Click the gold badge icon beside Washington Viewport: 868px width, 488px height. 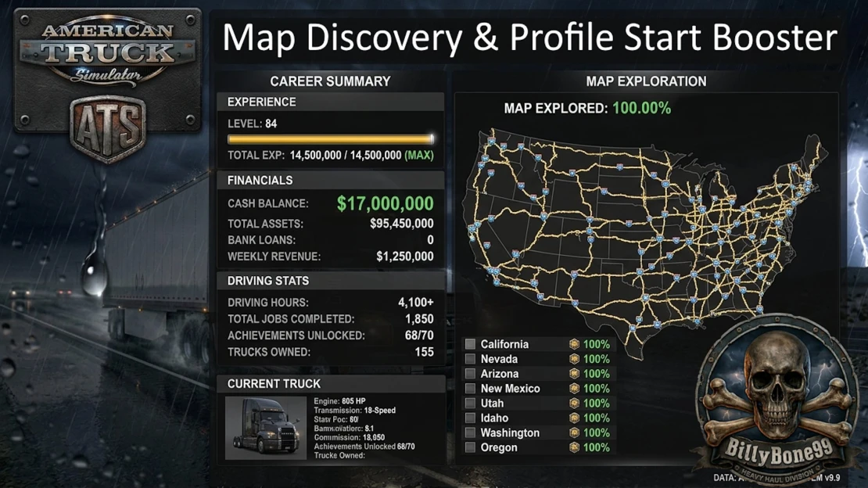click(x=574, y=432)
